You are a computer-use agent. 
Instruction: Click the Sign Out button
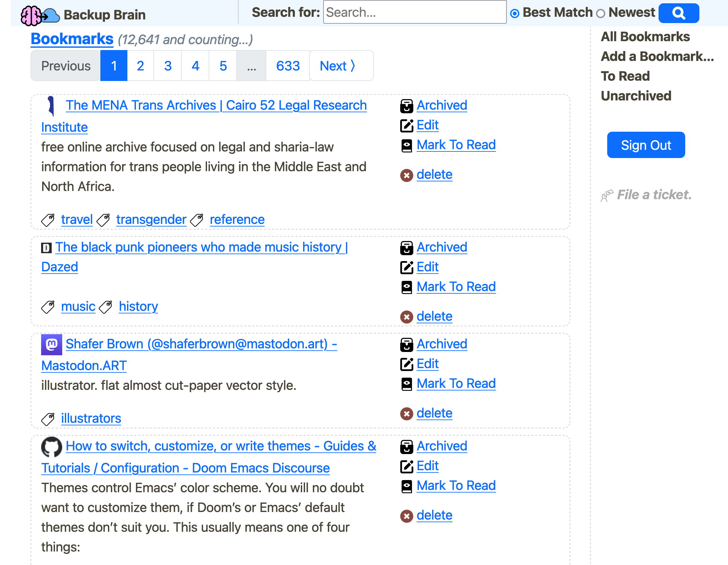coord(646,145)
